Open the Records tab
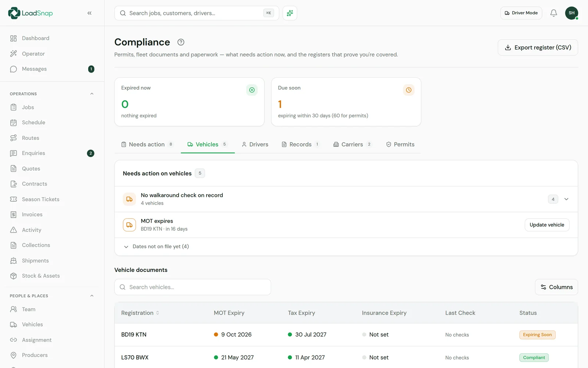Screen dimensions: 588x368 point(301,145)
